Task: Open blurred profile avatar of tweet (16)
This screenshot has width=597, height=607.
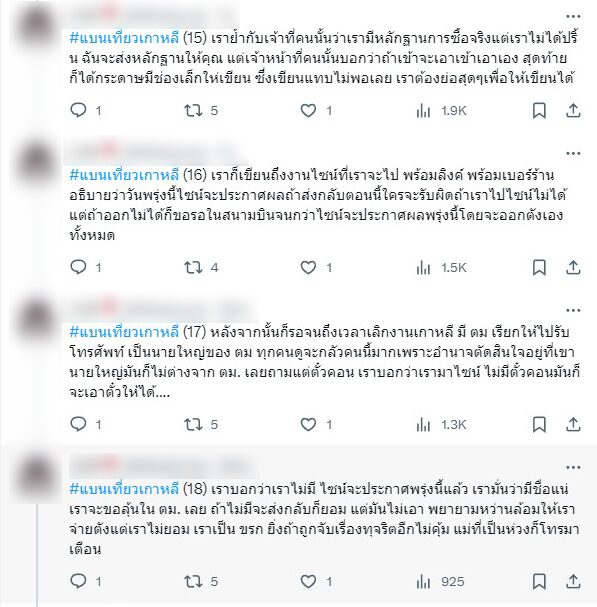Action: [37, 163]
